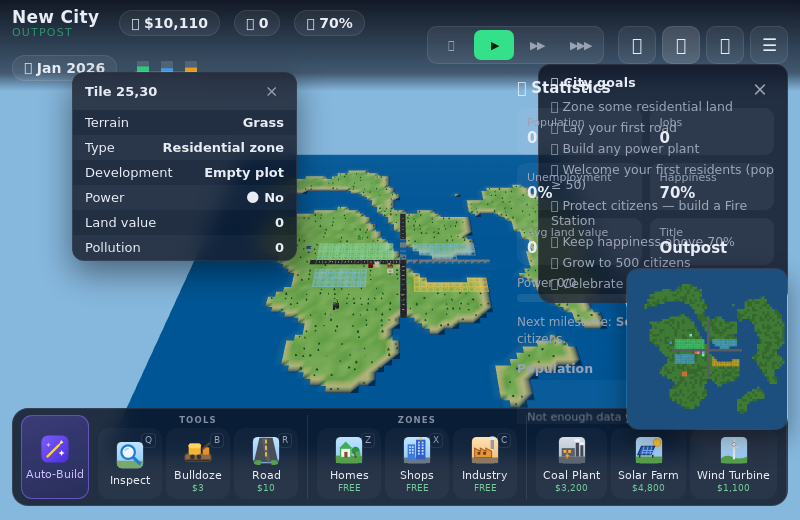Click the Jan 2026 date pill
The height and width of the screenshot is (520, 800).
point(64,68)
